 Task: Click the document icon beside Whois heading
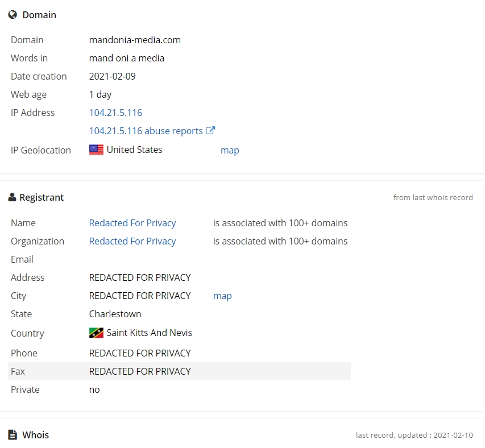(x=13, y=435)
